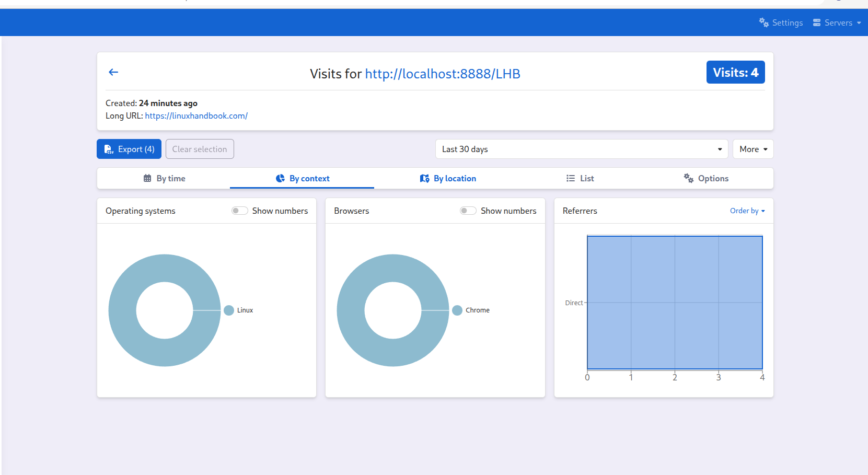Image resolution: width=868 pixels, height=475 pixels.
Task: Click the CSV file icon on Export
Action: 109,149
